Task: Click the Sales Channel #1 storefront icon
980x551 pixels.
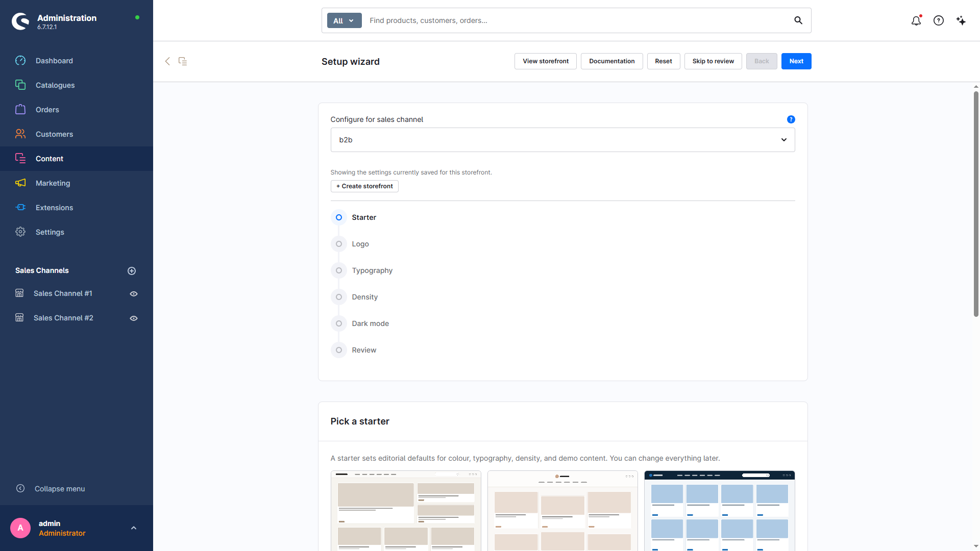Action: click(x=19, y=293)
